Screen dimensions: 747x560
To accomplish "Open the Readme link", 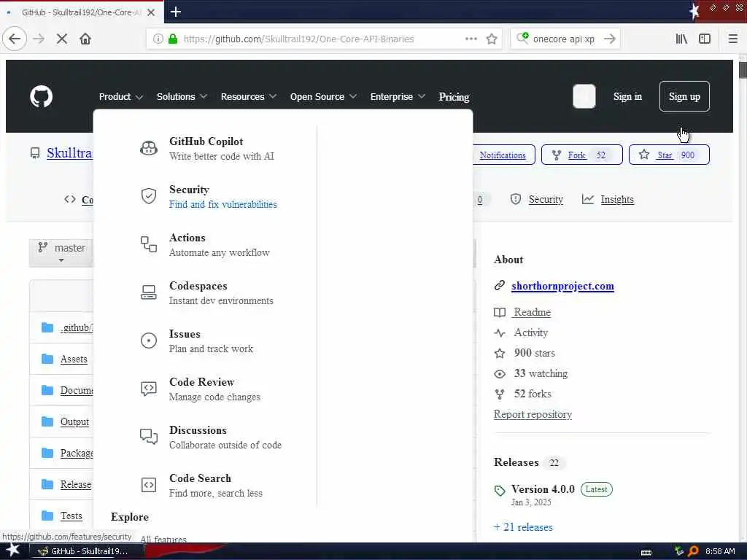I will pos(532,312).
